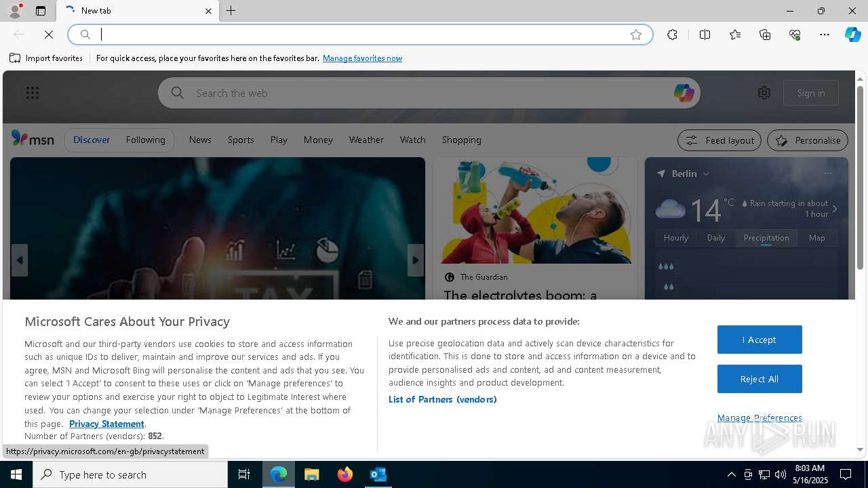The height and width of the screenshot is (488, 868).
Task: Open the Shopping menu item
Action: pyautogui.click(x=461, y=140)
